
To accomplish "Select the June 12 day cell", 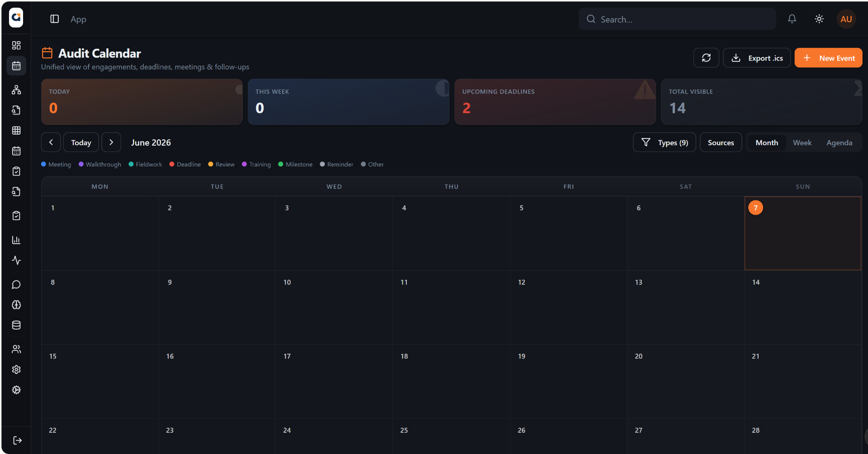I will point(569,307).
